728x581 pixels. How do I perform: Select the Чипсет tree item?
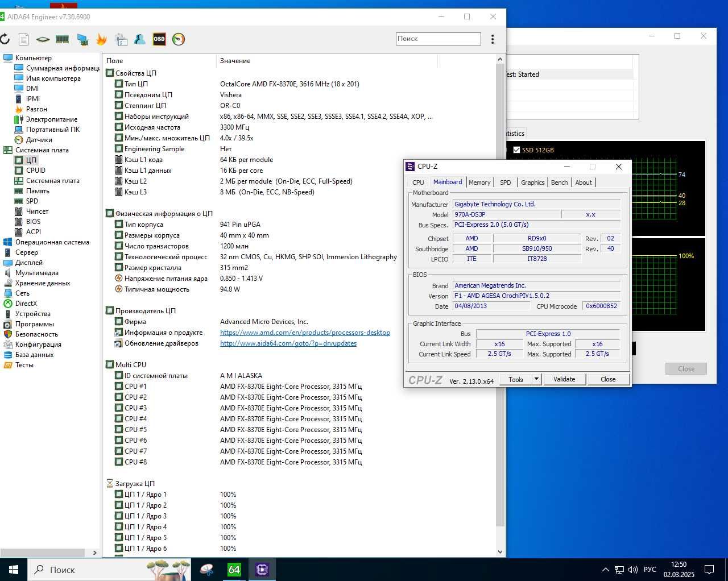pyautogui.click(x=37, y=211)
